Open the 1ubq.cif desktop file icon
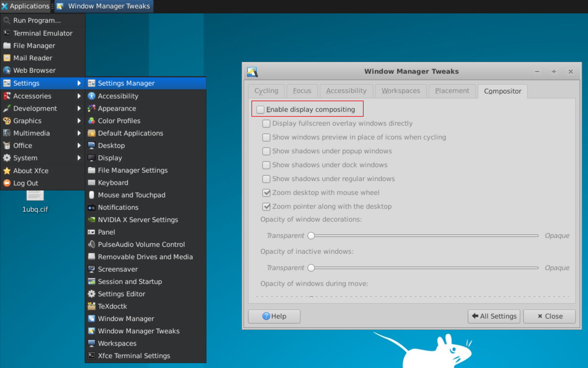The image size is (588, 368). pos(35,197)
